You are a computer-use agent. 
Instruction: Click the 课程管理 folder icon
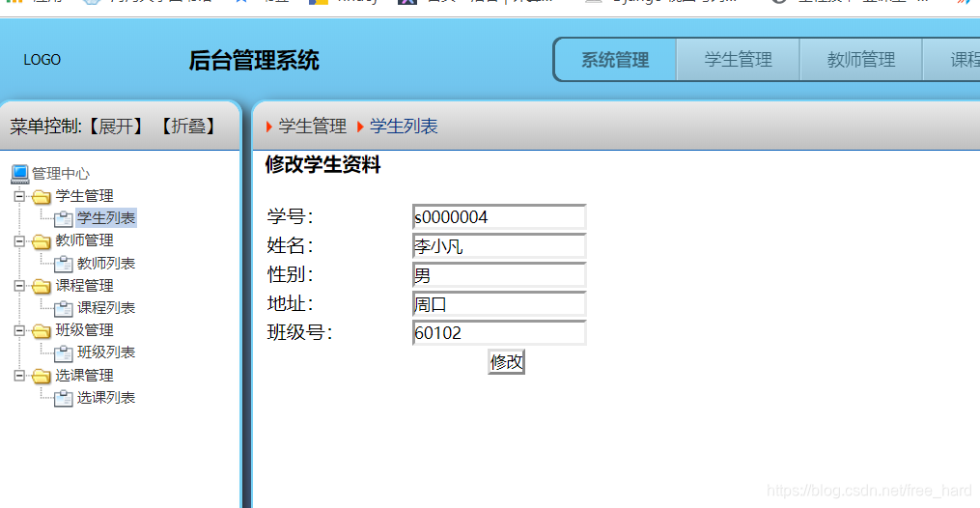pyautogui.click(x=42, y=286)
